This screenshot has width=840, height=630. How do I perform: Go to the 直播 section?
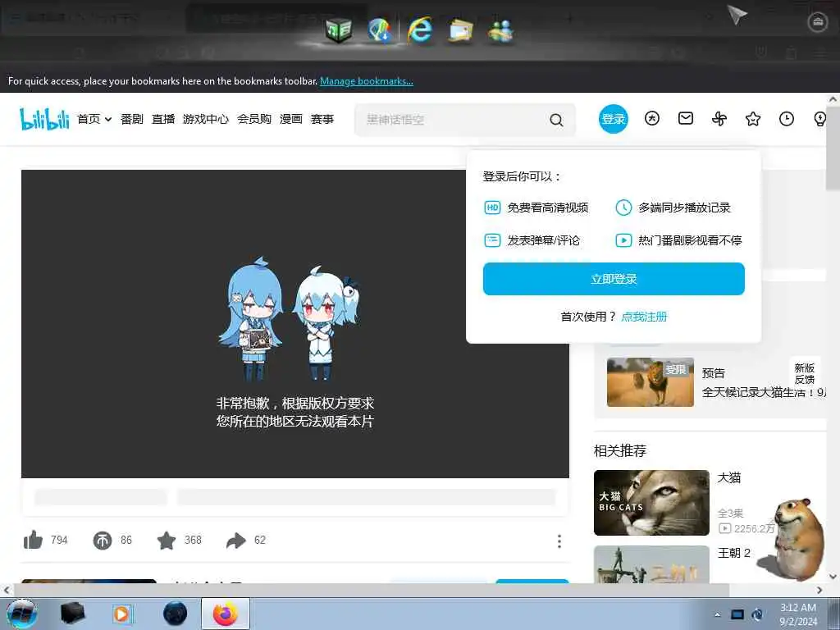[163, 119]
